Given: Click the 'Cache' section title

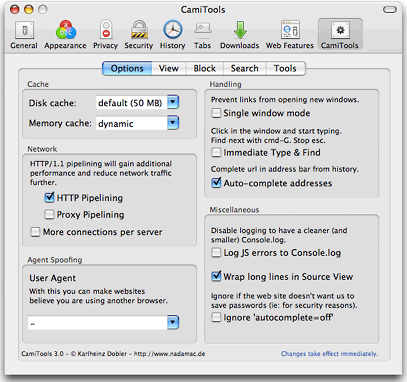Looking at the screenshot, I should [38, 84].
